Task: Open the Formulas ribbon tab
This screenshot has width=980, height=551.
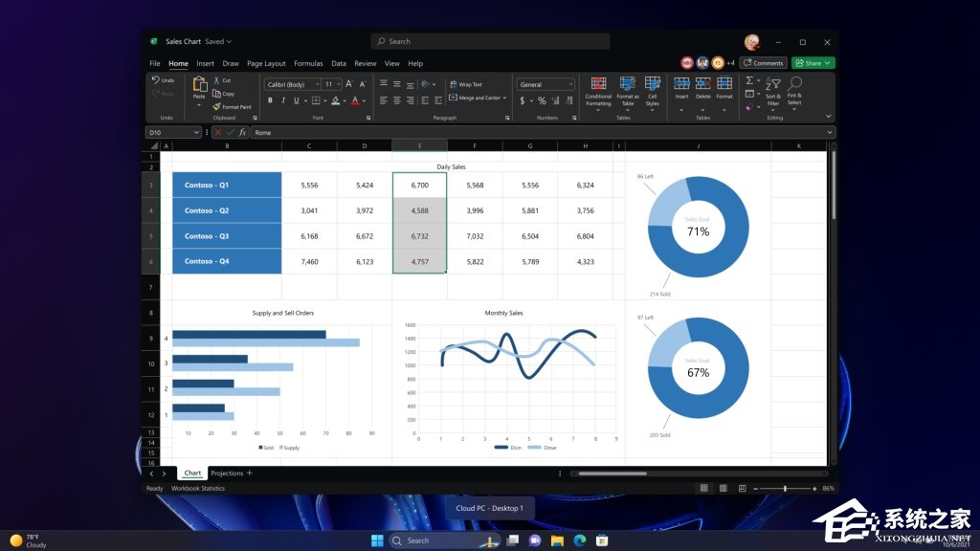Action: coord(308,63)
